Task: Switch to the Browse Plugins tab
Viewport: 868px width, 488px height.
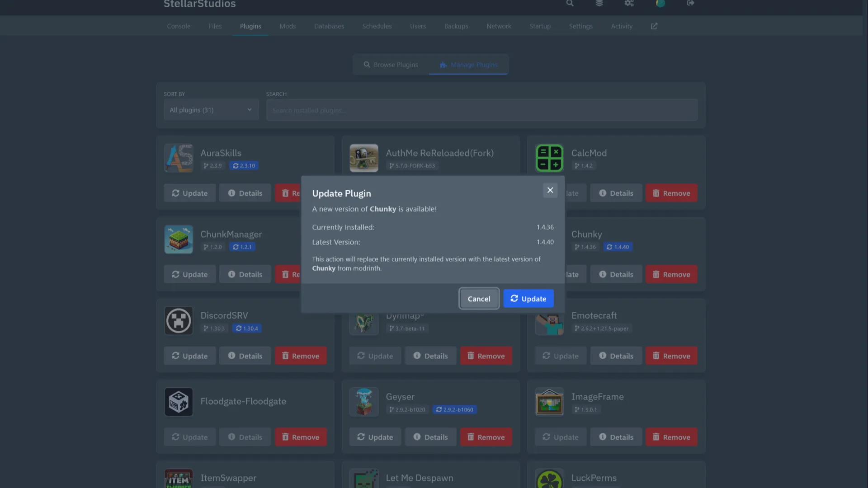Action: pos(391,65)
